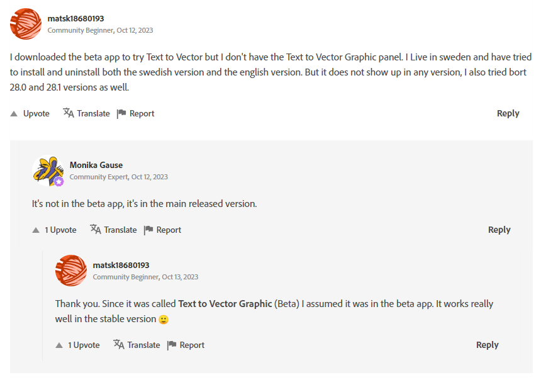Viewport: 546px width, 392px height.
Task: Click the upvote triangle on the last nested reply
Action: (x=59, y=345)
